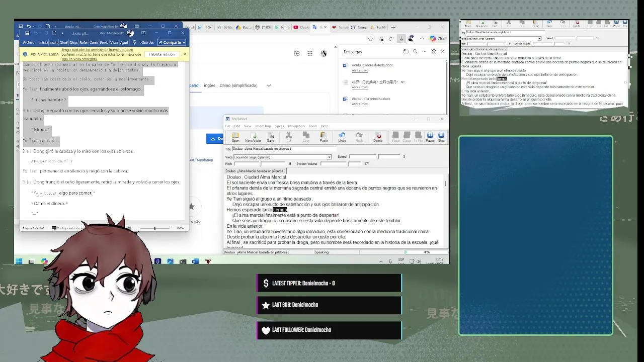Open the new tab plus button in browser
The width and height of the screenshot is (644, 362).
[x=393, y=27]
